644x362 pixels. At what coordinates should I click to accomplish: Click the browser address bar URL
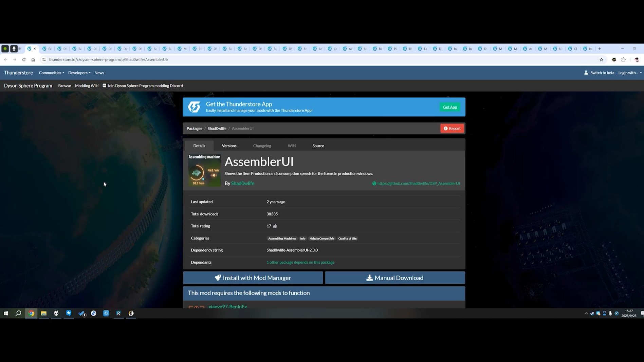[x=109, y=60]
